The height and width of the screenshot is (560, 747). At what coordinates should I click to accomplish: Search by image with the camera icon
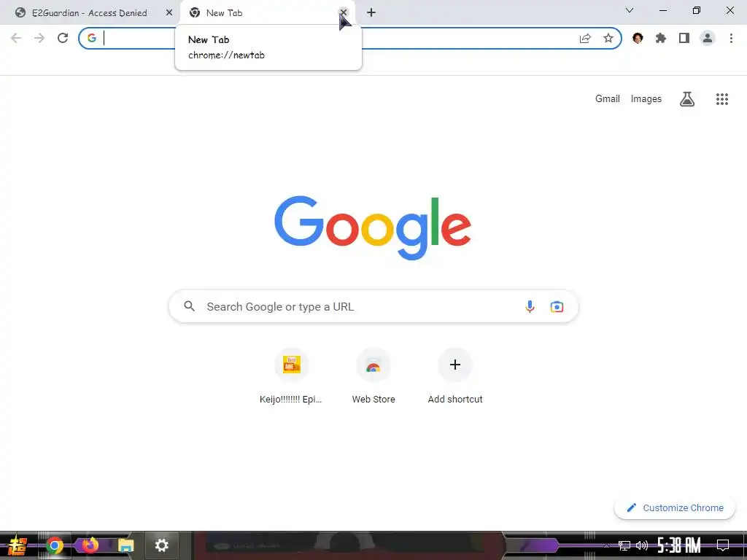(557, 307)
